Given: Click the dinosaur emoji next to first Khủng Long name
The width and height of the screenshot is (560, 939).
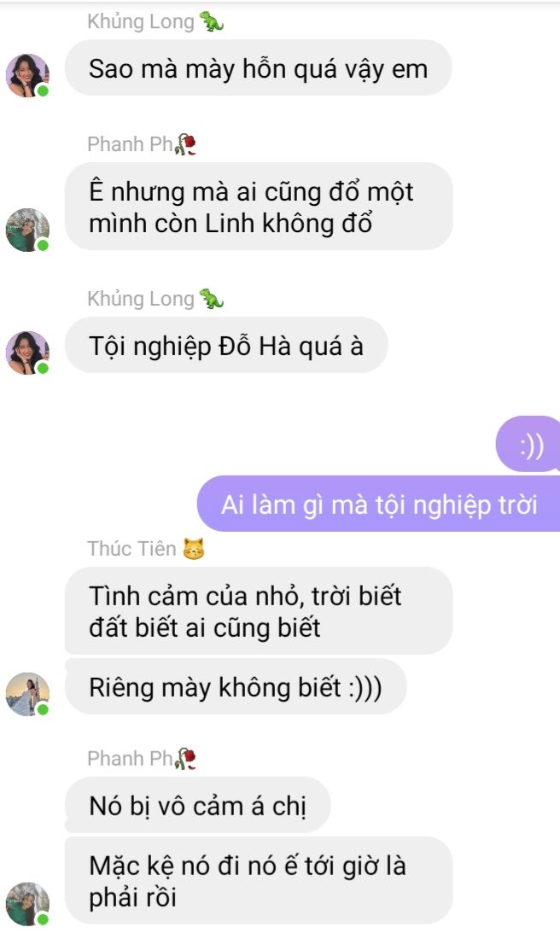Looking at the screenshot, I should (212, 21).
